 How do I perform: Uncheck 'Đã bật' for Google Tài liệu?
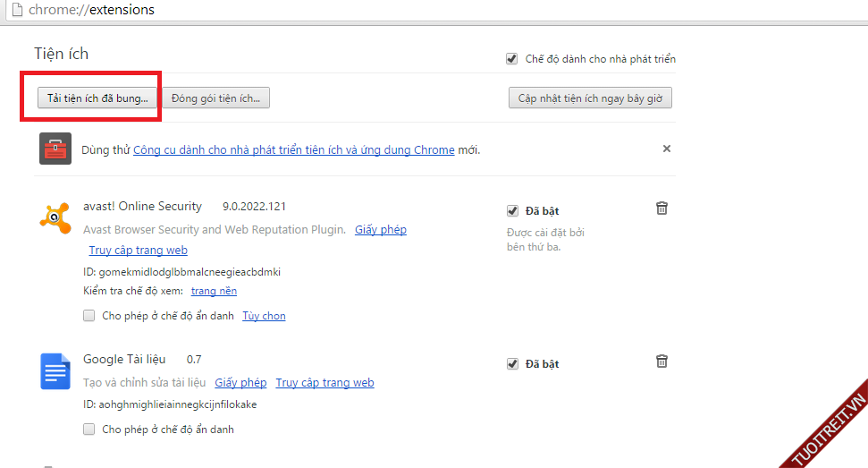pyautogui.click(x=512, y=364)
